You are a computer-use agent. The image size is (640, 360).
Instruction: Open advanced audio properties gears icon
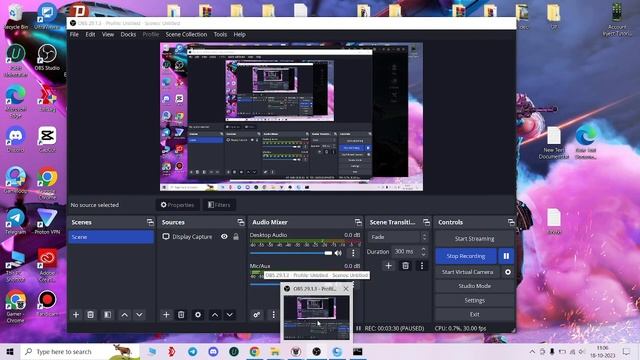tap(256, 315)
